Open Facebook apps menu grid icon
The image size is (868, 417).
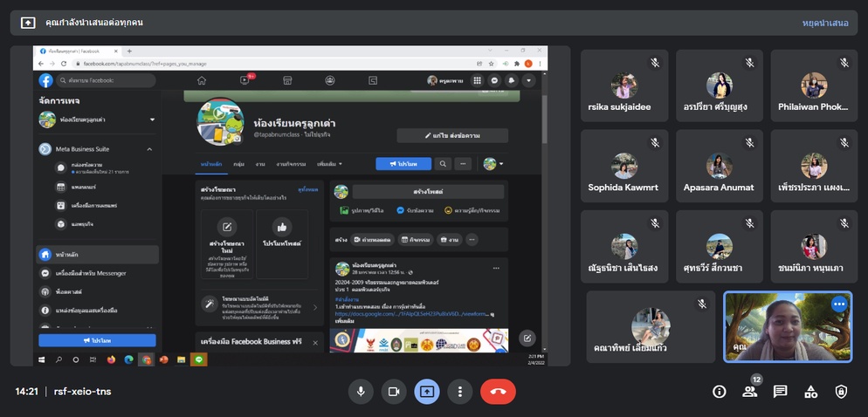coord(477,80)
